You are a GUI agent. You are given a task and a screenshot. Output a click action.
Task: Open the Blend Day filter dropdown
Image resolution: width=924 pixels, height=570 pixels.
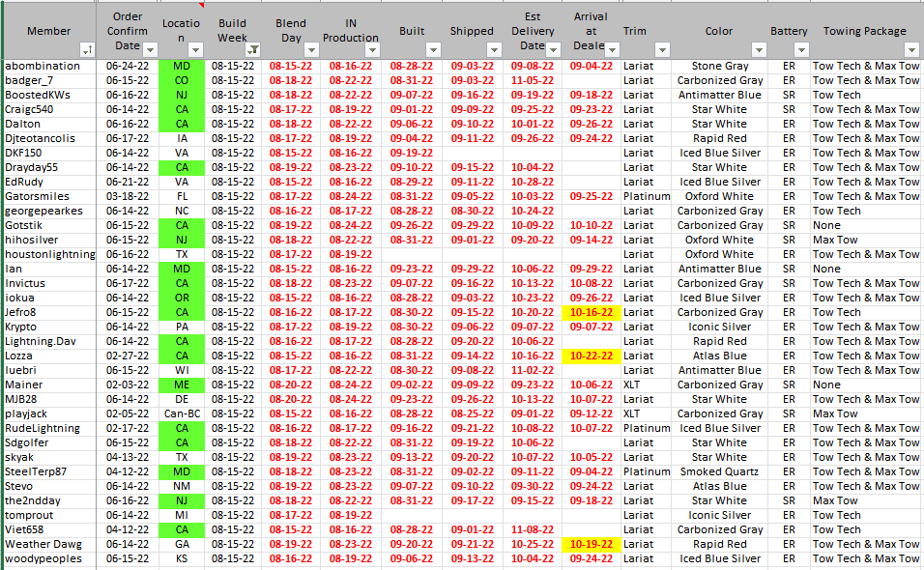tap(311, 49)
